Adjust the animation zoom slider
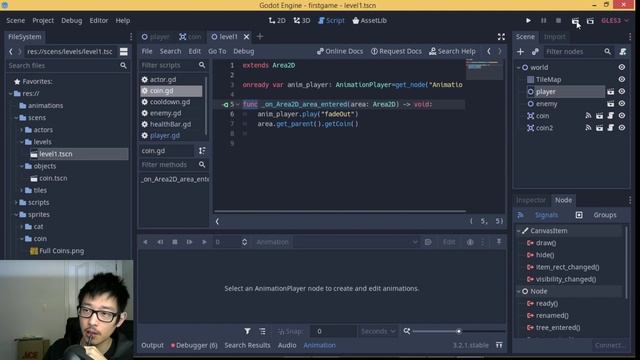640x360 pixels. pyautogui.click(x=459, y=331)
